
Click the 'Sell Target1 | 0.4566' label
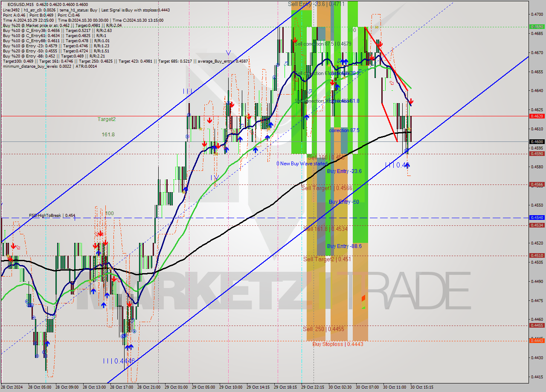[327, 188]
